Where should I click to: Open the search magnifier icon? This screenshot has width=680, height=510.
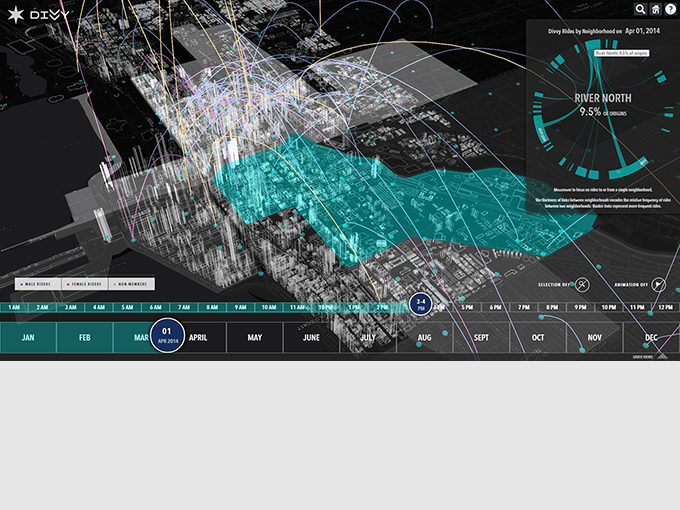coord(640,9)
